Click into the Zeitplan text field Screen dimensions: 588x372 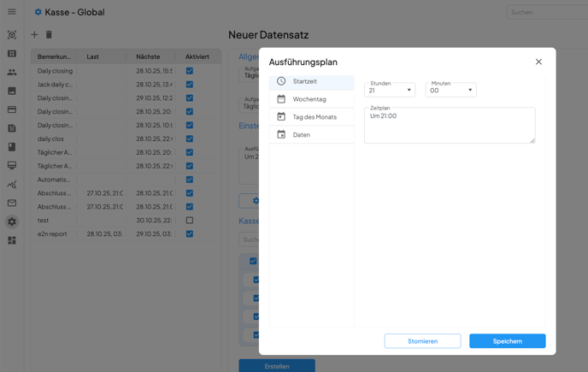(449, 126)
